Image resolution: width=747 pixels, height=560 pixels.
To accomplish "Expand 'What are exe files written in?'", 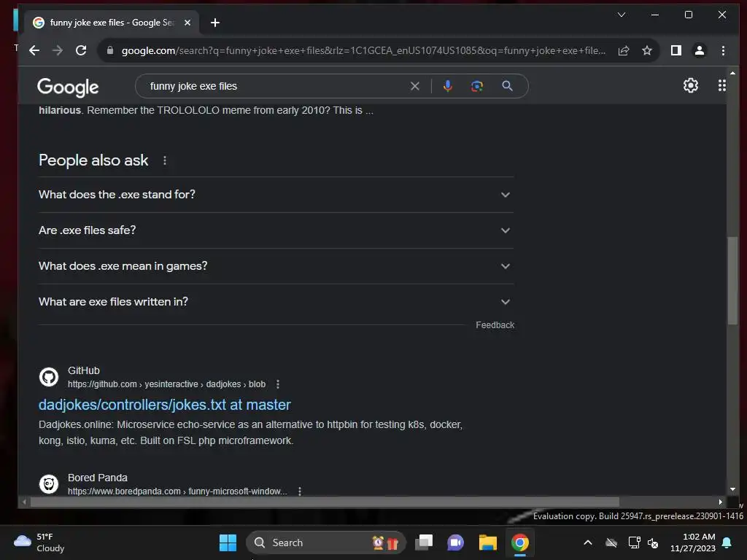I will point(276,302).
